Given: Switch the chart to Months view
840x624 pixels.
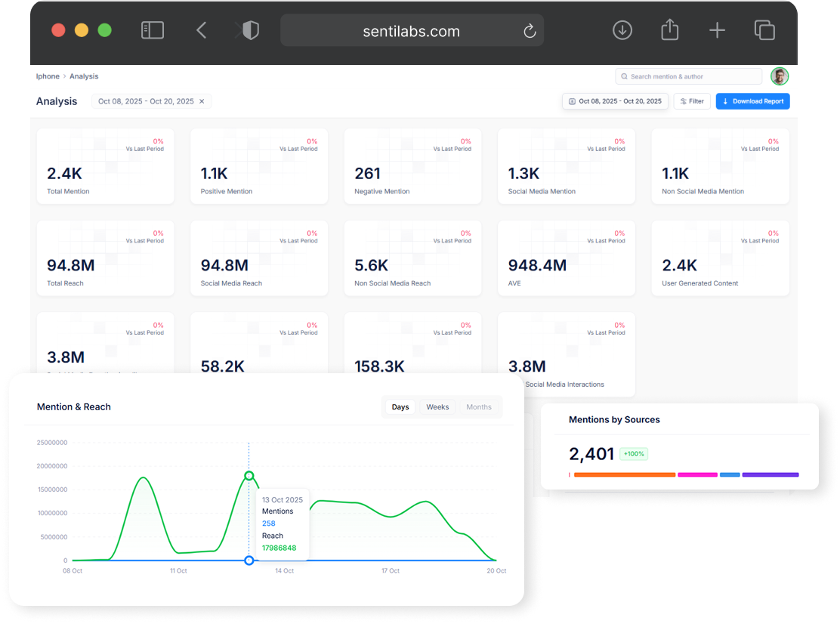Looking at the screenshot, I should click(x=479, y=407).
